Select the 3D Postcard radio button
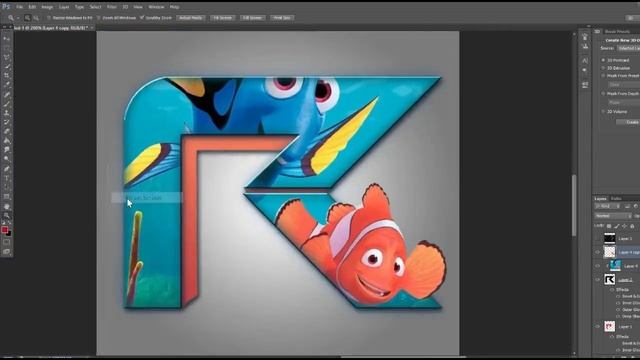Screen dimensions: 640x360 [x=603, y=60]
